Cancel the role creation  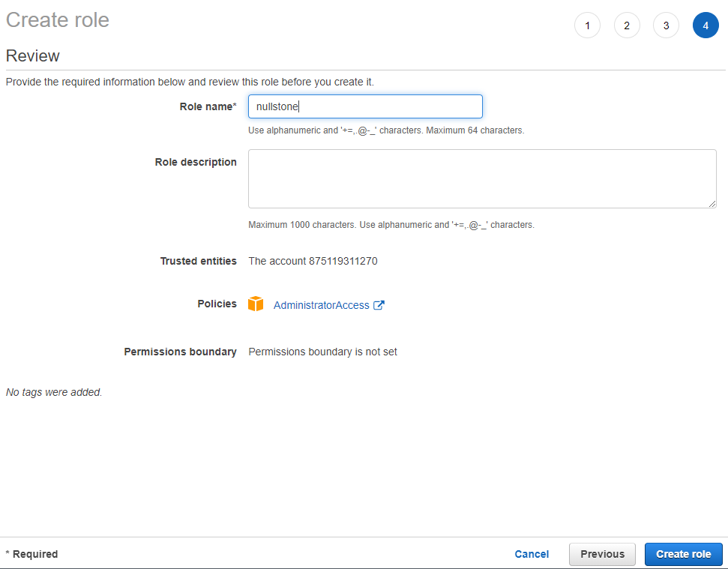[532, 554]
